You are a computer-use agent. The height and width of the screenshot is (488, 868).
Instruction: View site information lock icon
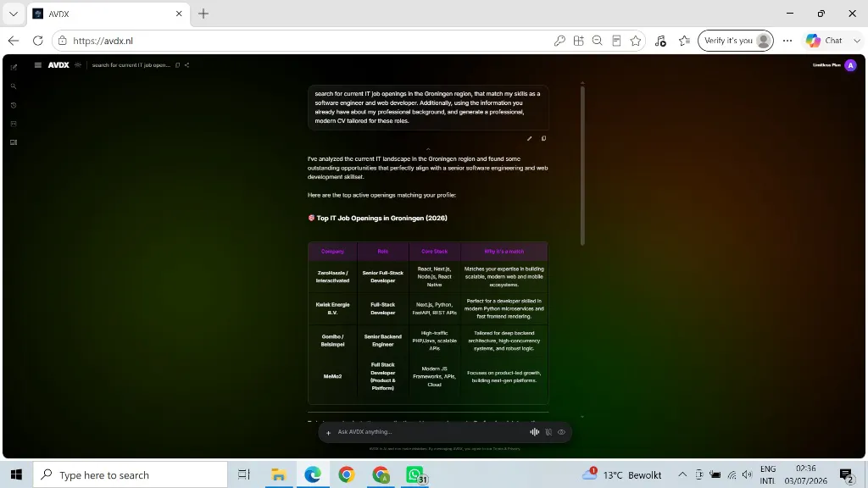click(63, 41)
